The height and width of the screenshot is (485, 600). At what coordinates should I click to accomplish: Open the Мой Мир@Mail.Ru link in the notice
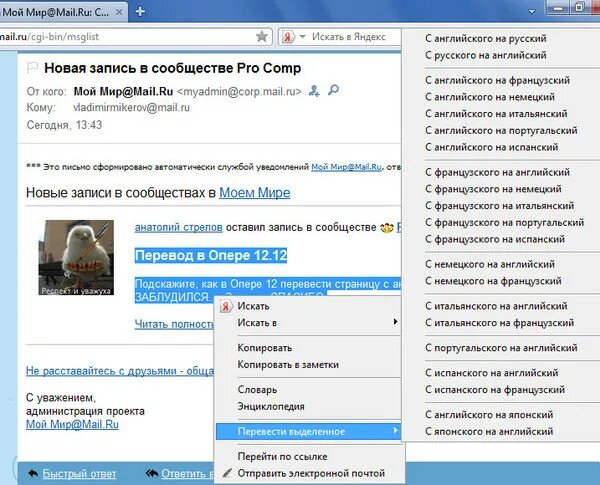tap(346, 167)
